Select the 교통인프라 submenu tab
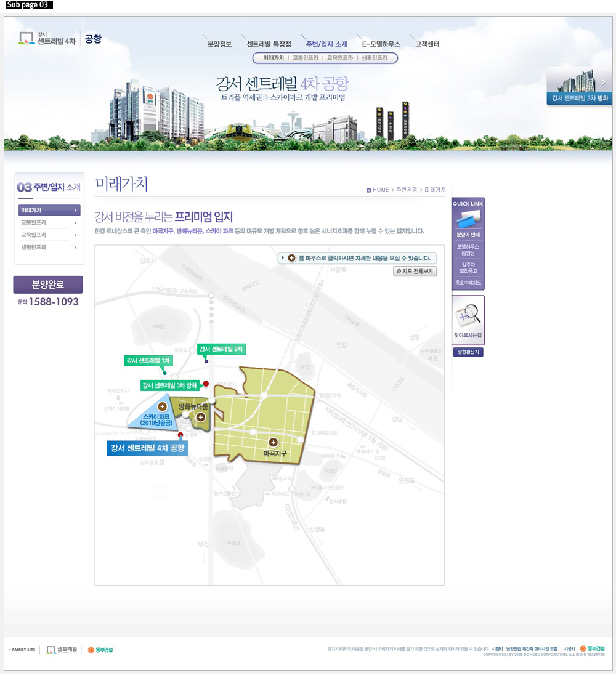 pyautogui.click(x=305, y=58)
